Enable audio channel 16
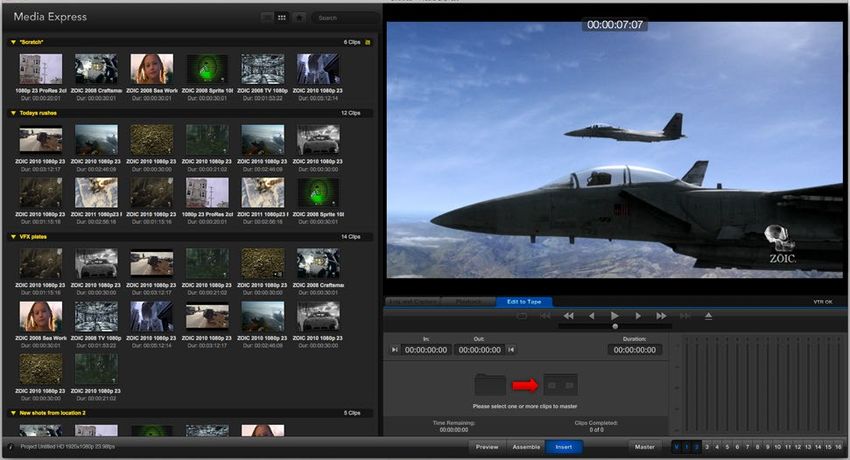850x460 pixels. [x=836, y=446]
